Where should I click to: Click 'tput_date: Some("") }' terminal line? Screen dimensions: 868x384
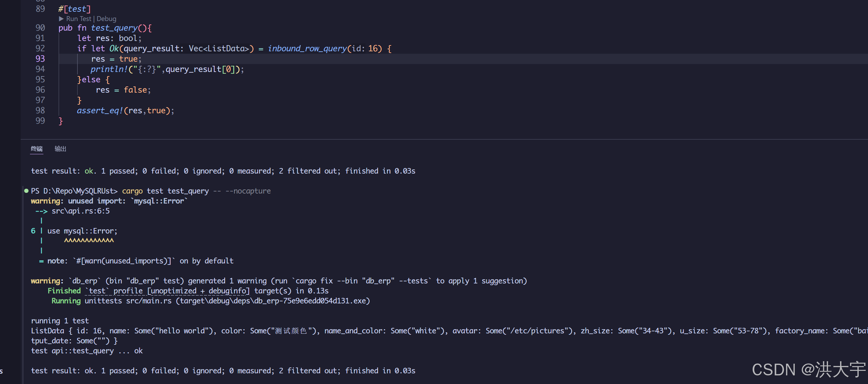click(x=74, y=341)
